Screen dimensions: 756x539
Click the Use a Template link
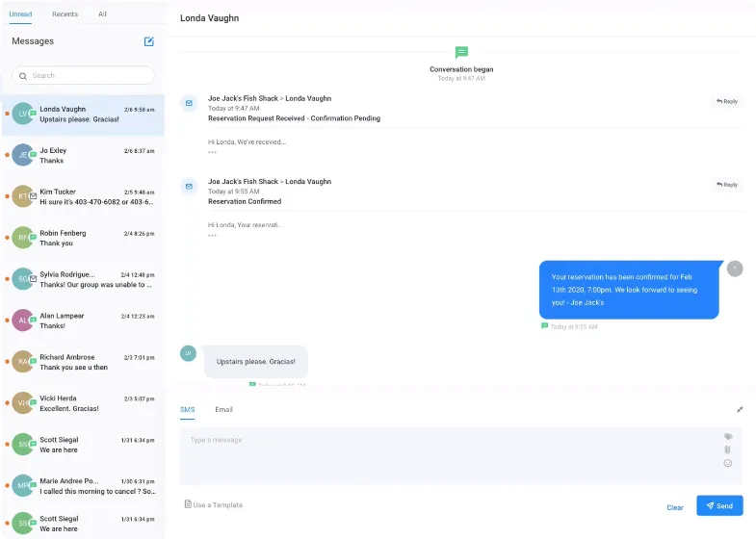click(218, 504)
